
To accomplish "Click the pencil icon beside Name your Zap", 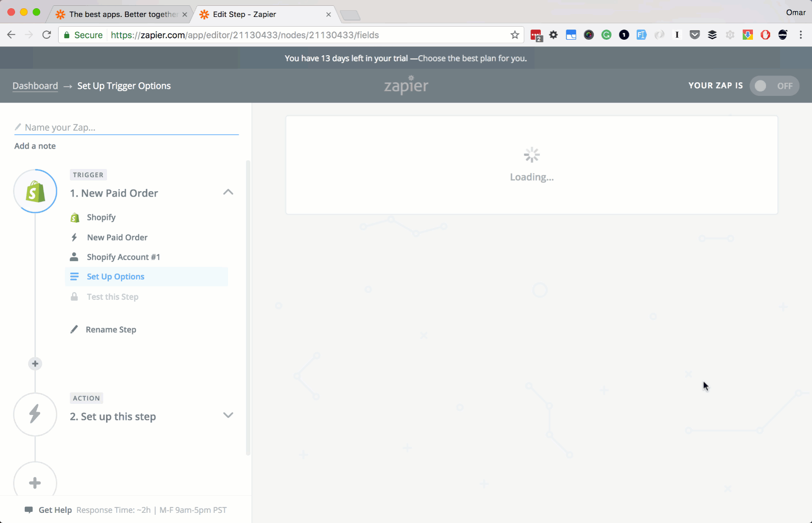I will [x=18, y=127].
